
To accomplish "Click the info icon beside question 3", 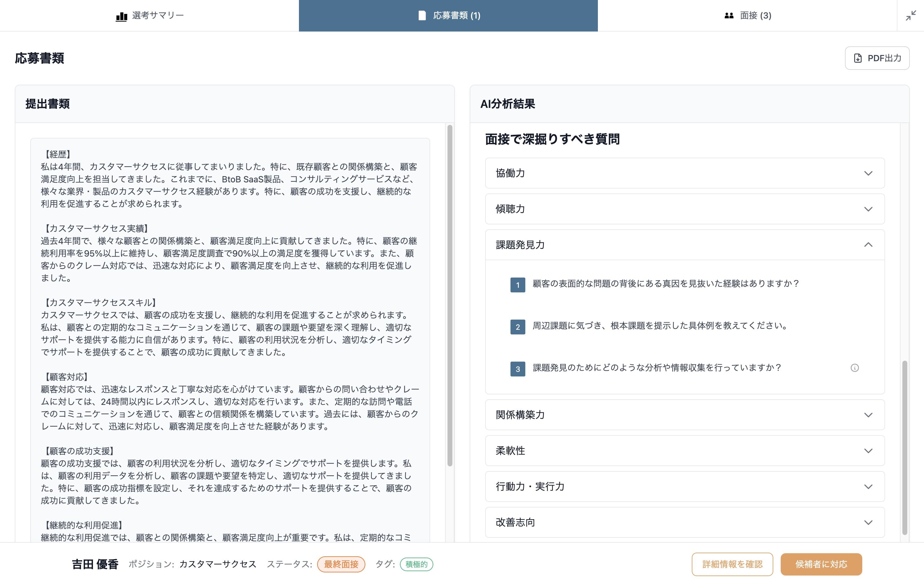I will pyautogui.click(x=855, y=368).
